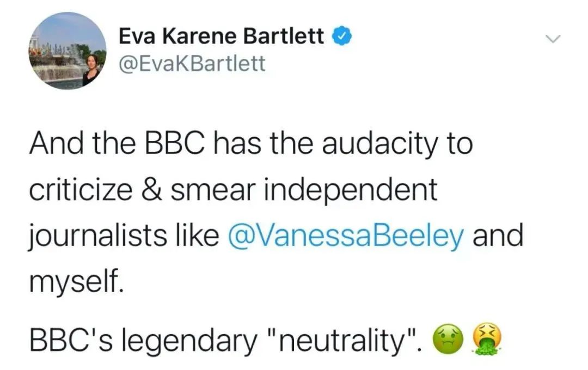The height and width of the screenshot is (370, 588).
Task: Click the word "smear" in the tweet
Action: [x=205, y=190]
